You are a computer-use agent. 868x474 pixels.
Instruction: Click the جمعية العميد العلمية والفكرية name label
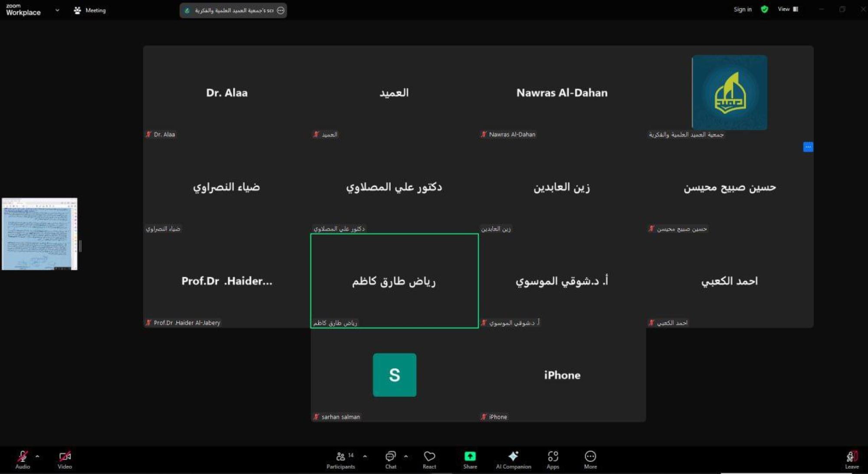coord(686,134)
